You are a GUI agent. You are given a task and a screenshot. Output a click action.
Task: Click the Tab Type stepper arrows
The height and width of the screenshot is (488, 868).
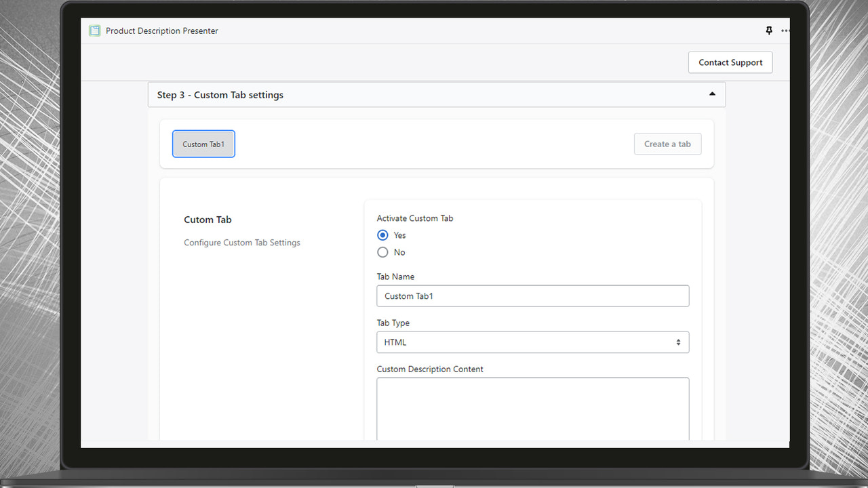(678, 342)
